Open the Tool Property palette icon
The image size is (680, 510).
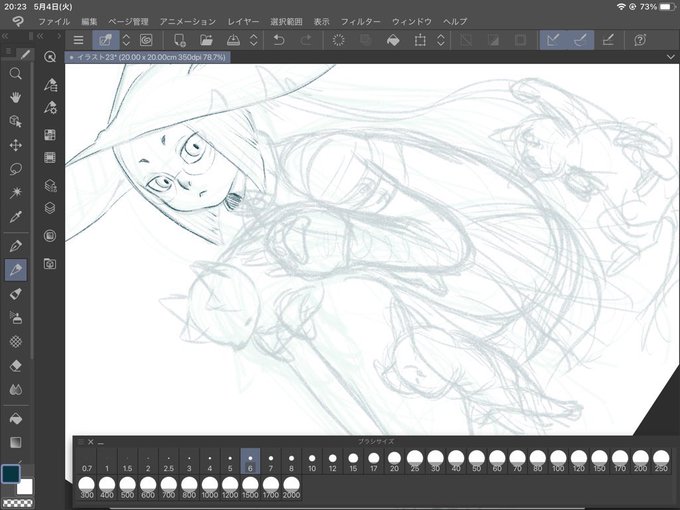pos(50,107)
